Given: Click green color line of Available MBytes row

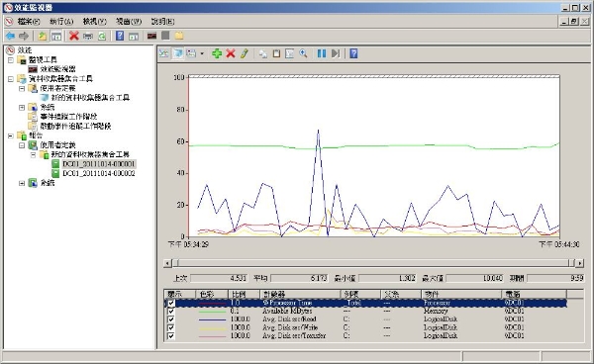Looking at the screenshot, I should coord(212,312).
